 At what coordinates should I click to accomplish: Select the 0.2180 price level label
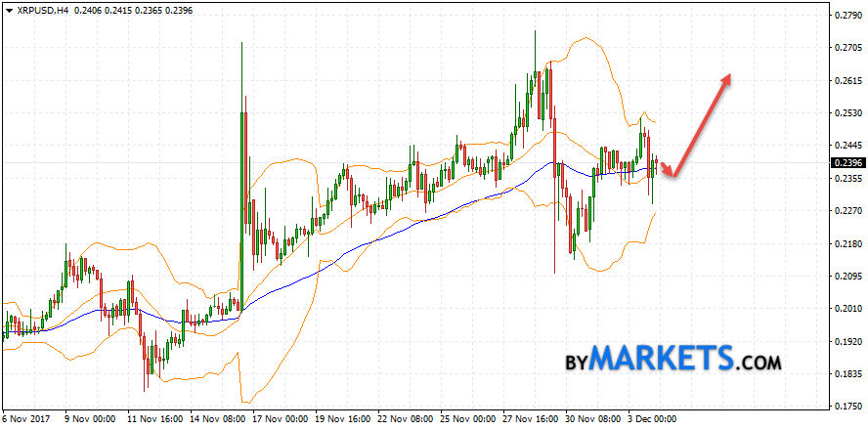pos(846,243)
